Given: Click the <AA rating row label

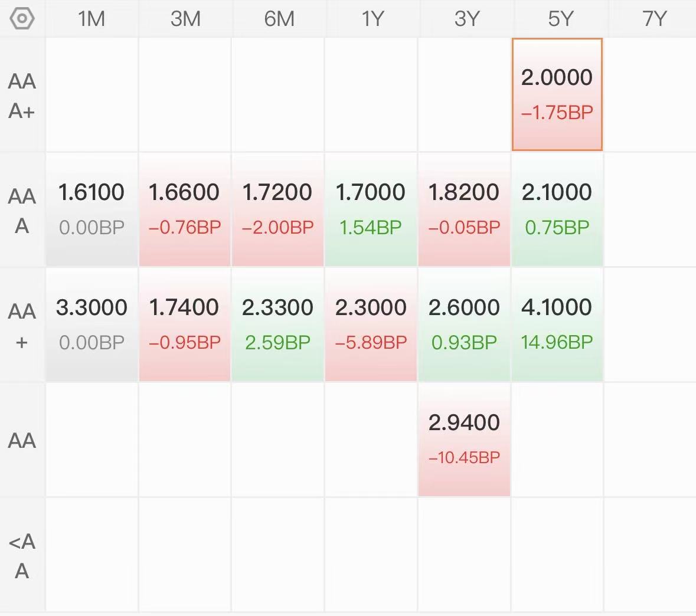Looking at the screenshot, I should (x=22, y=556).
